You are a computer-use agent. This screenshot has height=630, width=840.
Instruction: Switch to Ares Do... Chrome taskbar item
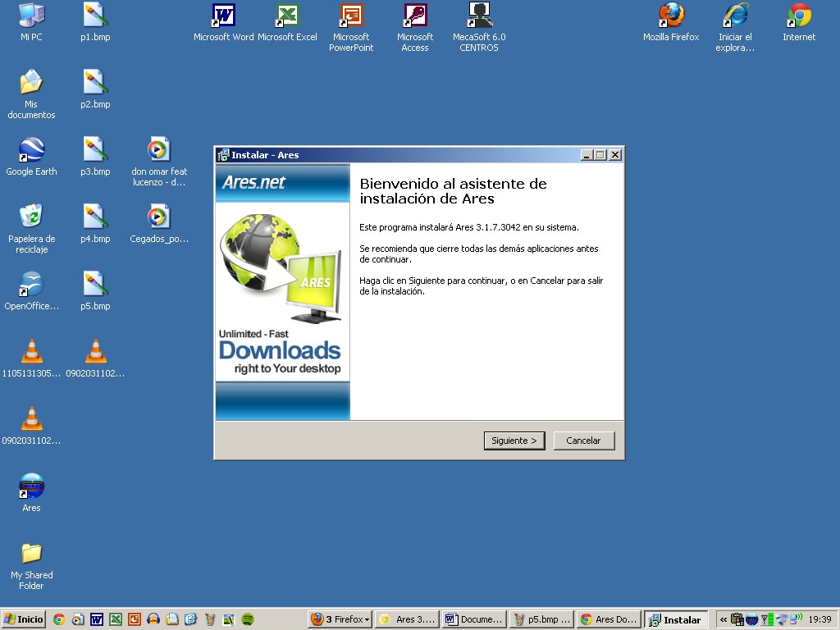(609, 619)
